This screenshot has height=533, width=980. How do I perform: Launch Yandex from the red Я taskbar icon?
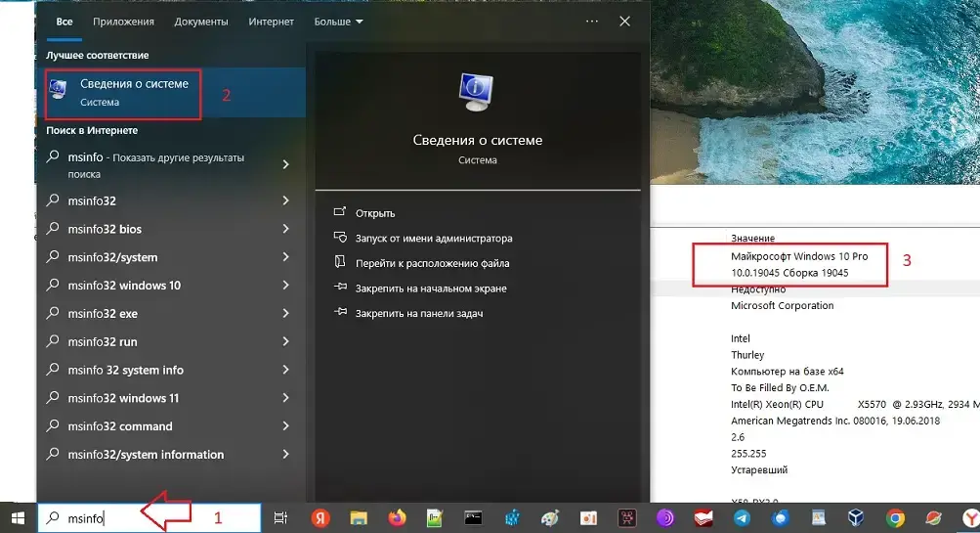(x=320, y=518)
